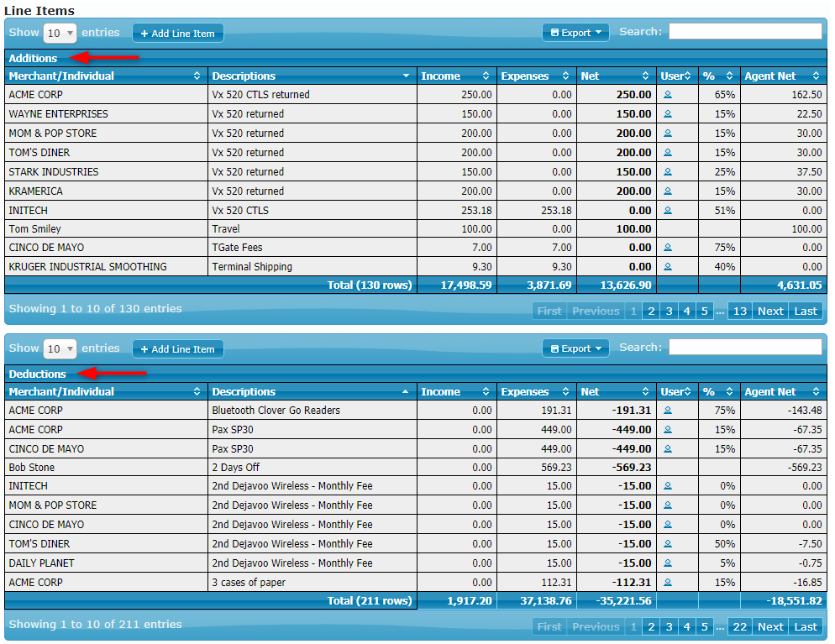Go to page 2 of Additions
This screenshot has height=644, width=835.
(x=651, y=312)
